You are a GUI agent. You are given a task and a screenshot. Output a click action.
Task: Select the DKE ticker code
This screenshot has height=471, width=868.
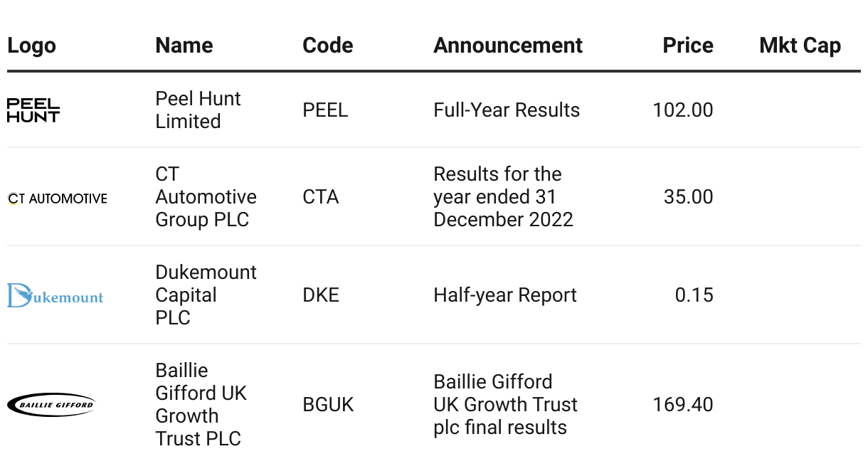coord(321,295)
